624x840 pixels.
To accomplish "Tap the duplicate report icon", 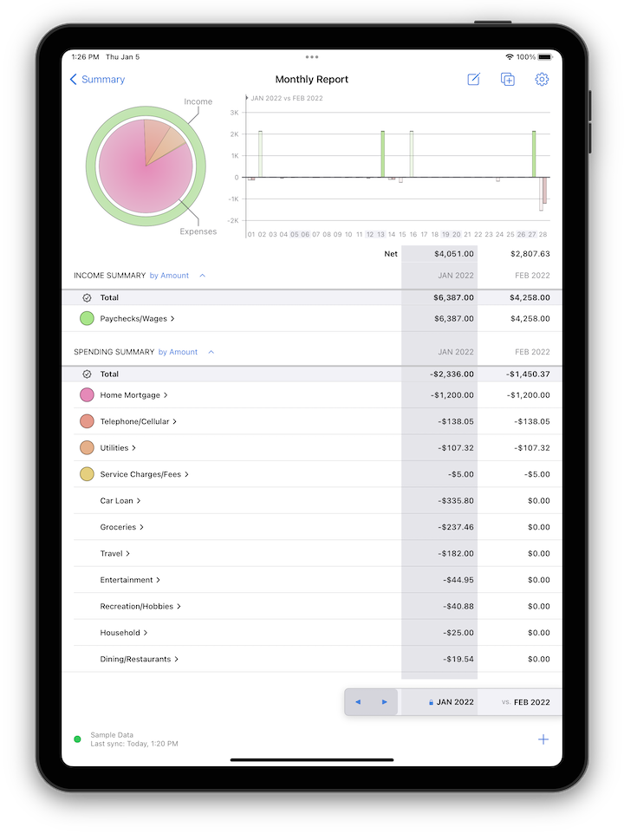I will [x=507, y=79].
